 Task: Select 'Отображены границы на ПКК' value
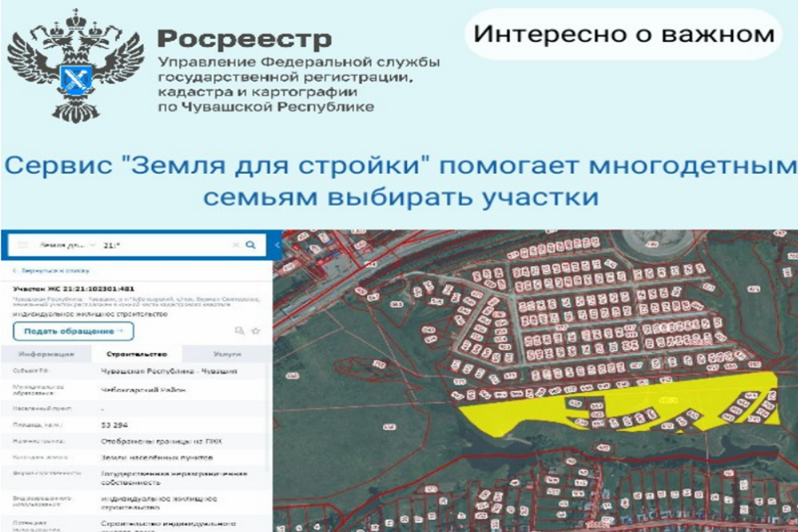(x=161, y=442)
